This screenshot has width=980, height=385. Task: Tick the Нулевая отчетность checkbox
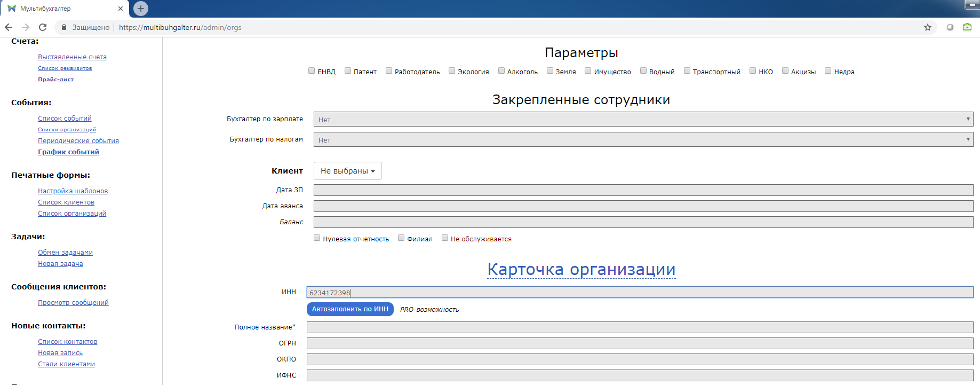coord(317,238)
